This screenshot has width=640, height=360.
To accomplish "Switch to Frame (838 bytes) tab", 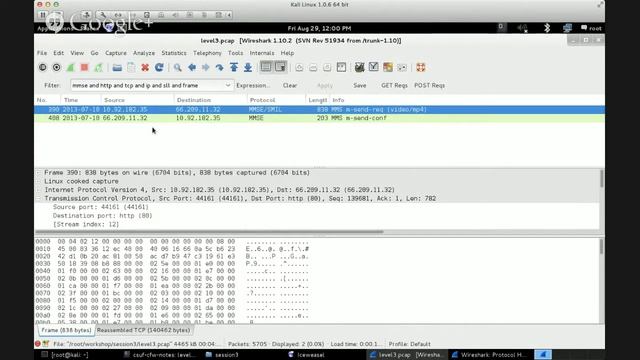I will 66,330.
